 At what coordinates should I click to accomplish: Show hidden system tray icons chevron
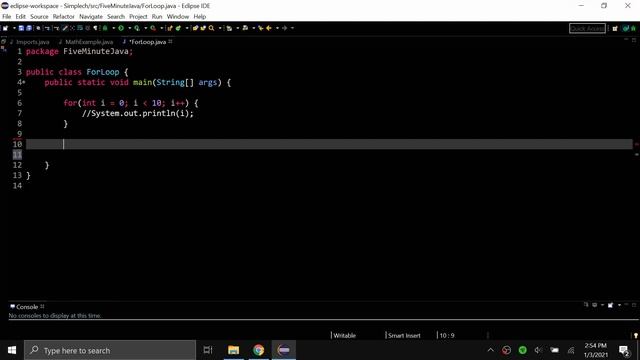tap(491, 350)
